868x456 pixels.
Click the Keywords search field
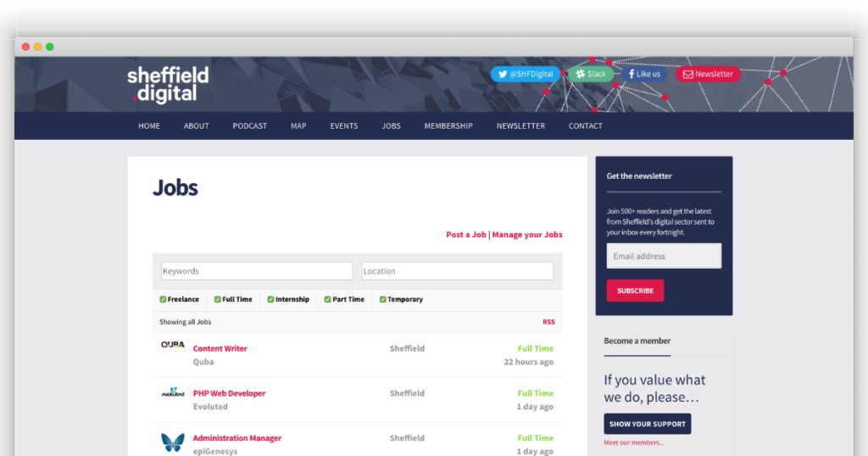pyautogui.click(x=257, y=271)
